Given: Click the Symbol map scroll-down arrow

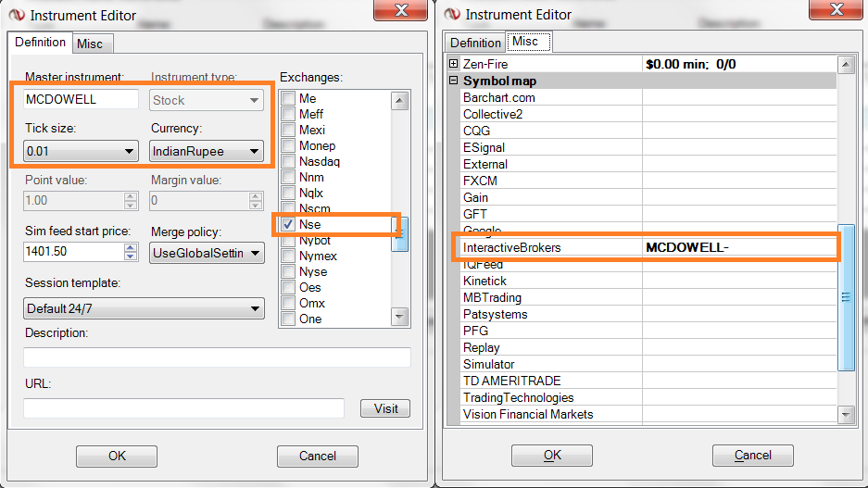Looking at the screenshot, I should tap(846, 414).
